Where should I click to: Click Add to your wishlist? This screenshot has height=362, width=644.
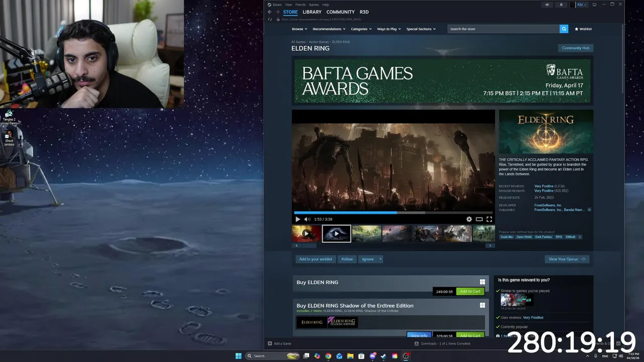[315, 259]
